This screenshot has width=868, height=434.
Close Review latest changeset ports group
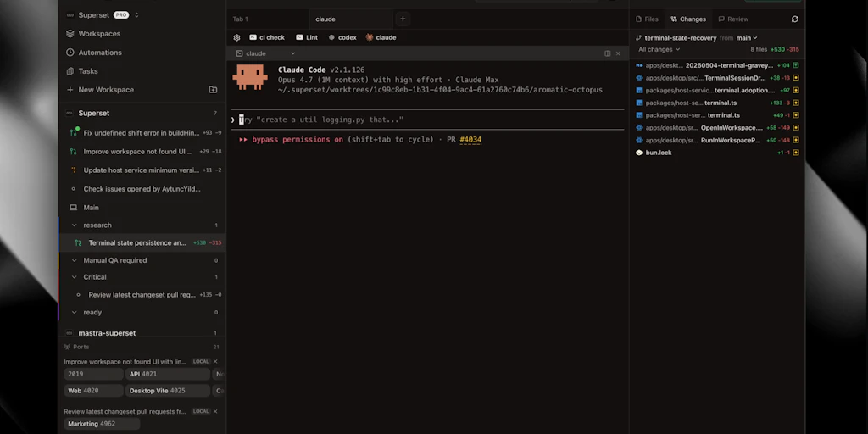(x=215, y=411)
